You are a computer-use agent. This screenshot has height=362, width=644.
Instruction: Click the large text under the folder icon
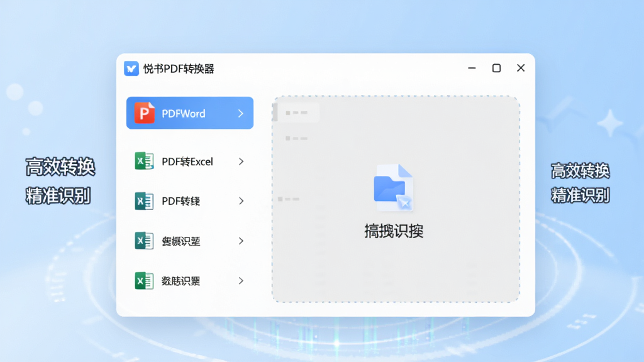click(x=394, y=231)
